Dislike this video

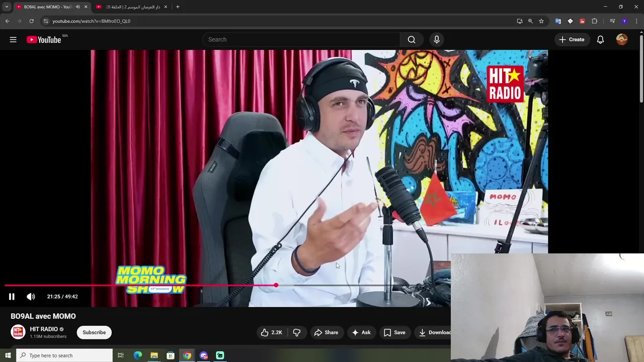(297, 332)
